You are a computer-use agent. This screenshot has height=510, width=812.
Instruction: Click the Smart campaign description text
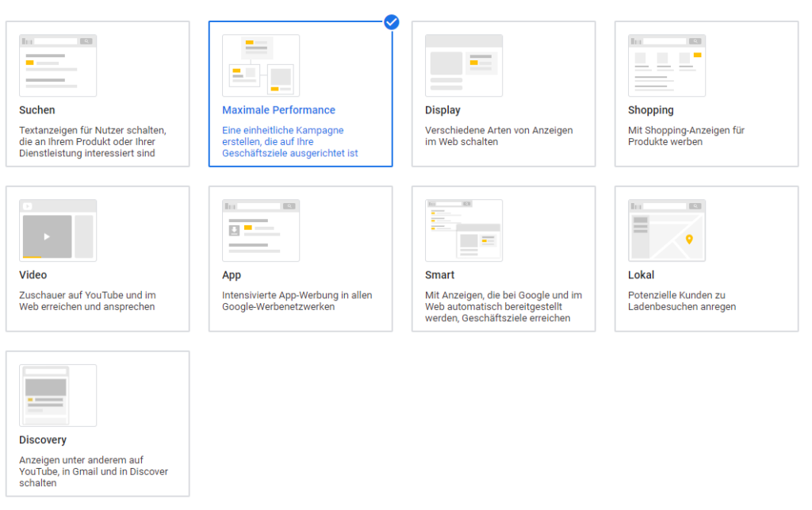tap(504, 306)
